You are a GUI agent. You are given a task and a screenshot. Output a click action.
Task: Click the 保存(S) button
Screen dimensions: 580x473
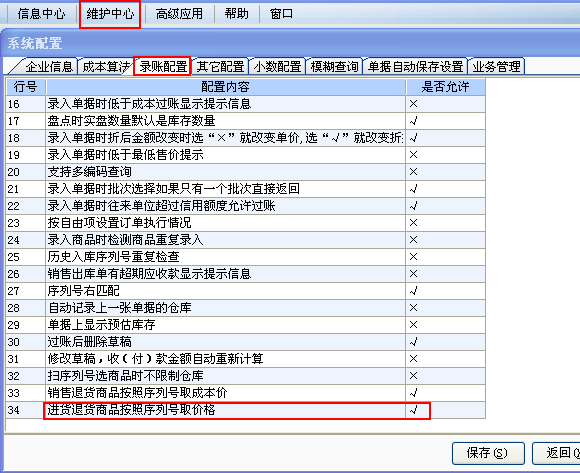point(488,453)
